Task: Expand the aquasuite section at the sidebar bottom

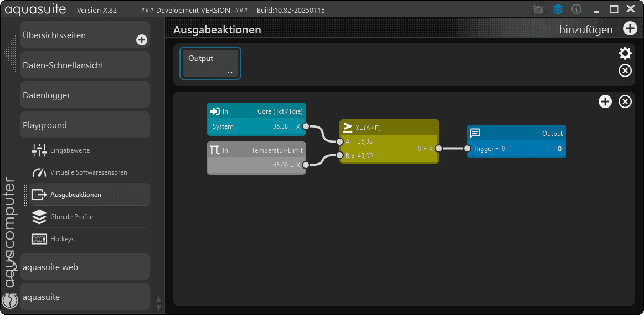Action: 85,297
